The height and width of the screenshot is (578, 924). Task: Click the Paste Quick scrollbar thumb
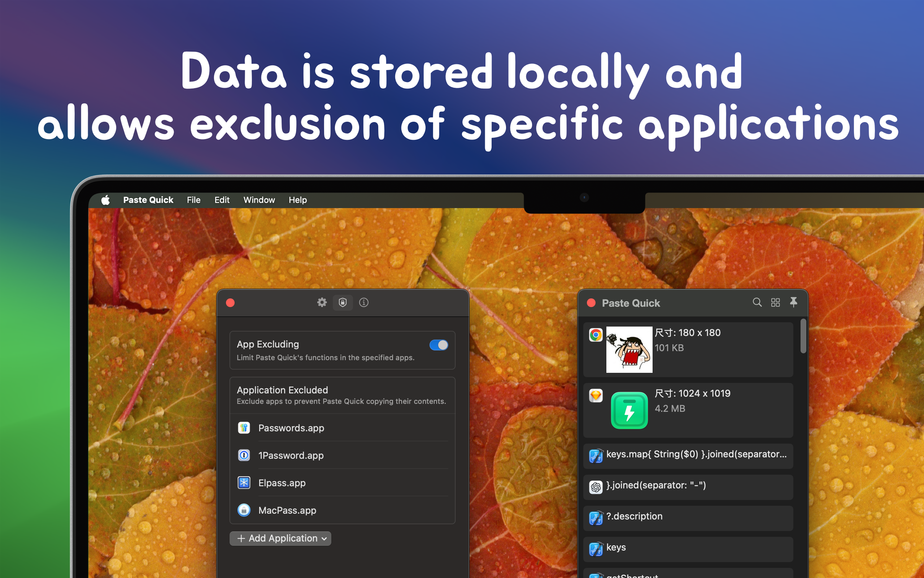(x=803, y=336)
